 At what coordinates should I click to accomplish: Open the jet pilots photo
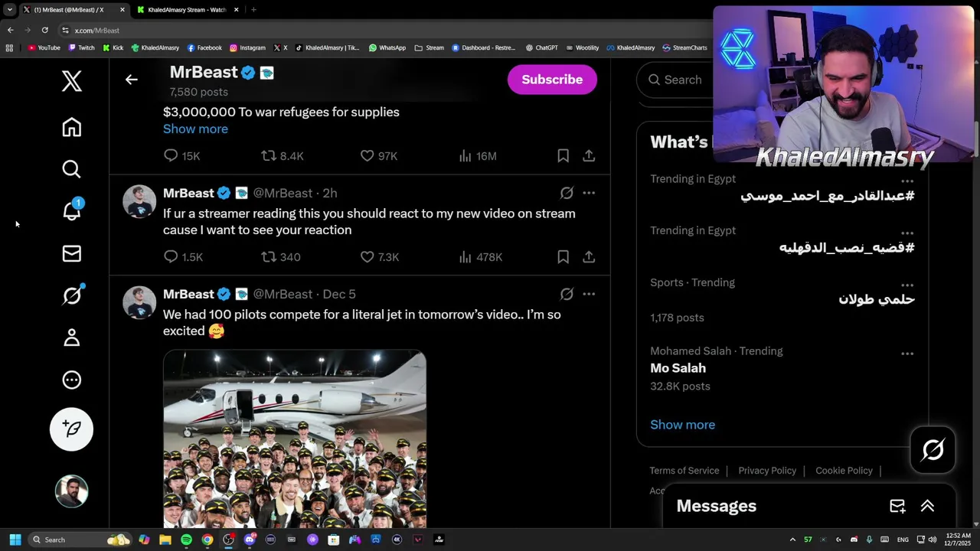point(295,439)
